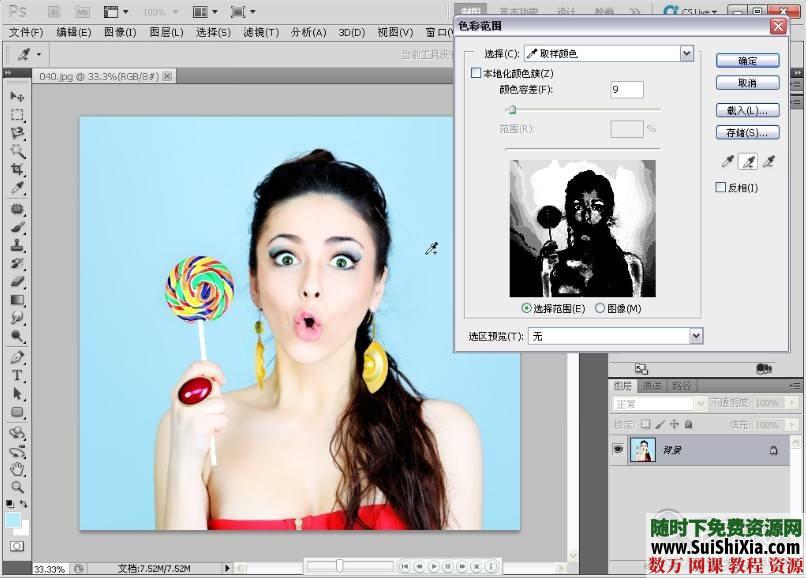
Task: Open the 图像(I) menu
Action: (x=120, y=32)
